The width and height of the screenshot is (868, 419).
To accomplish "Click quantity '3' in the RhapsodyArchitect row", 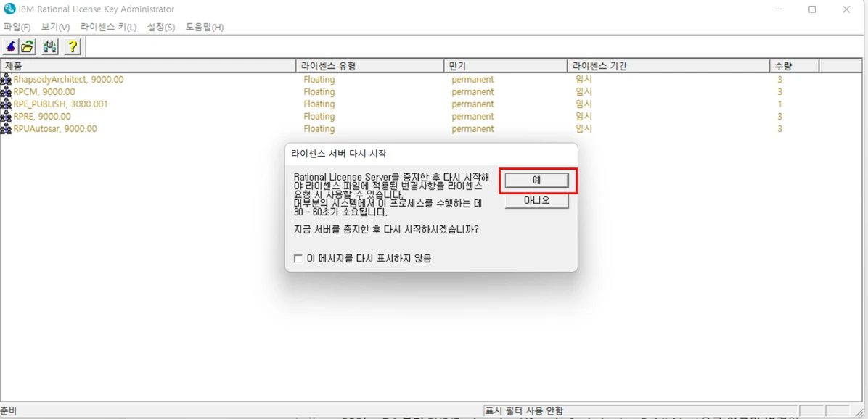I will pos(779,80).
